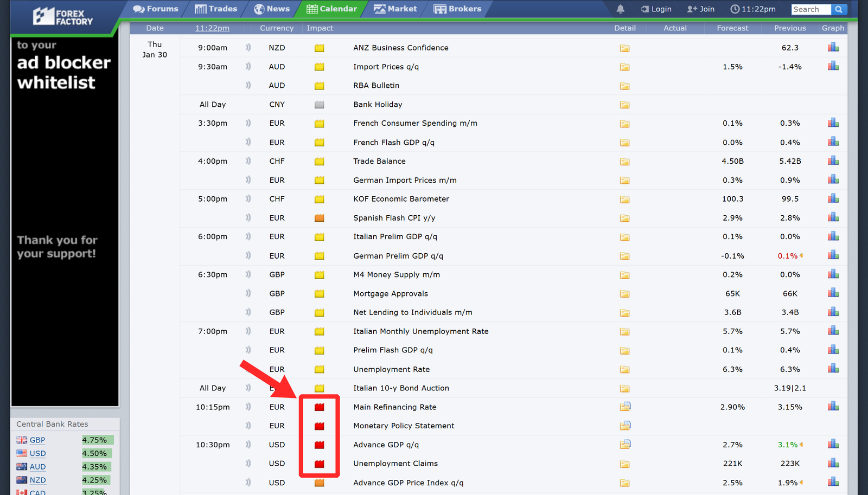Toggle sound alert for Trade Balance row
The image size is (868, 495).
point(248,161)
